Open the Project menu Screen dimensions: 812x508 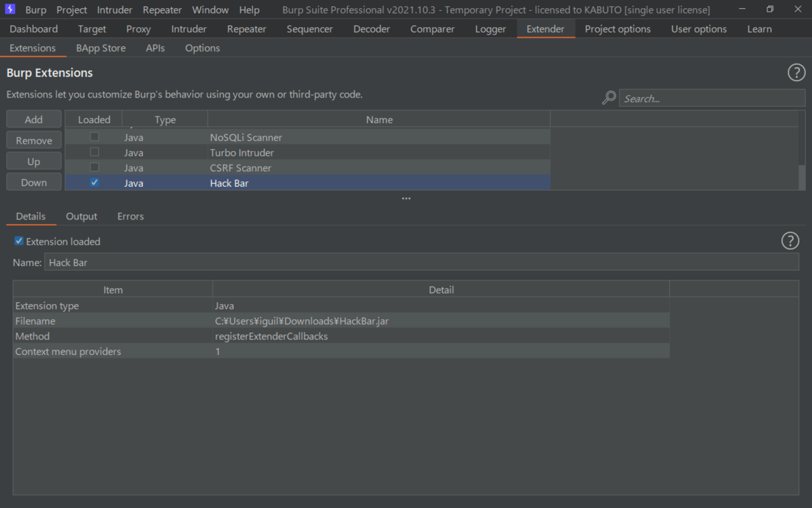click(x=72, y=10)
